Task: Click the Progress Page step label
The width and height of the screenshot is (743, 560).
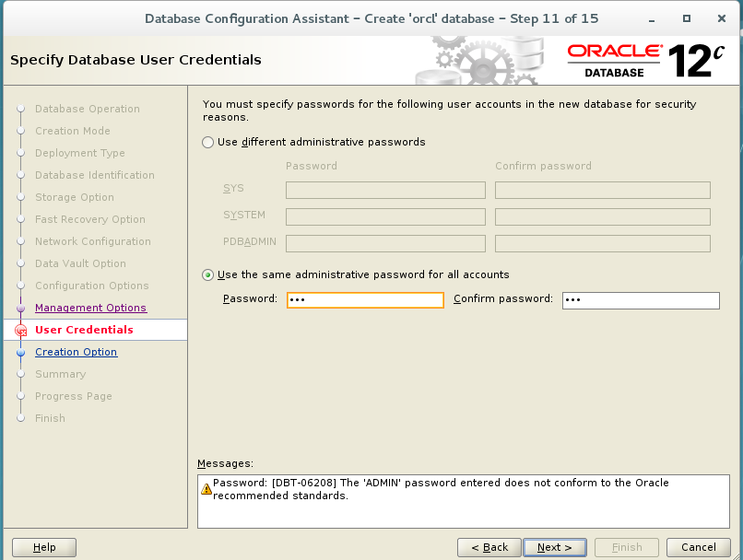Action: [x=74, y=396]
